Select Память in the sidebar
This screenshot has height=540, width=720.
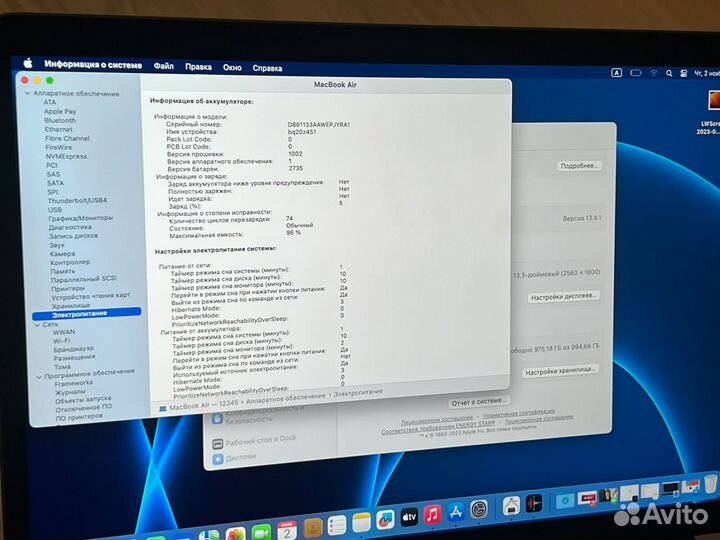pyautogui.click(x=62, y=271)
